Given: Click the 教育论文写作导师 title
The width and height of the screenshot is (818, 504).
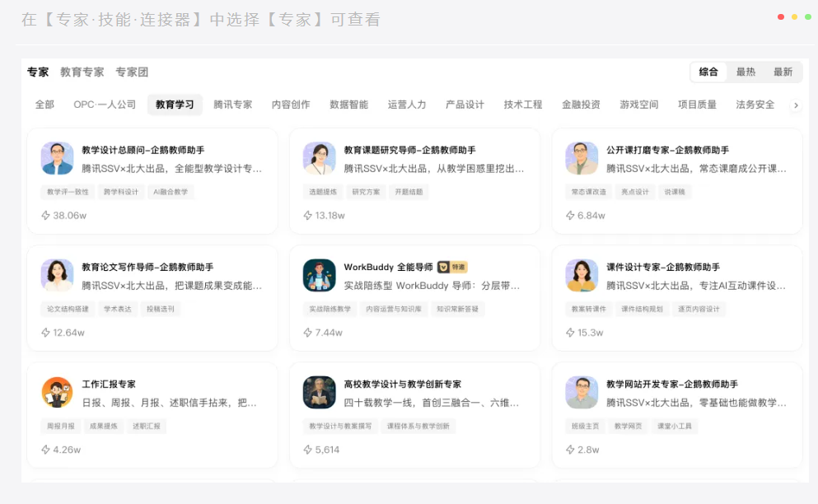Looking at the screenshot, I should coord(147,267).
